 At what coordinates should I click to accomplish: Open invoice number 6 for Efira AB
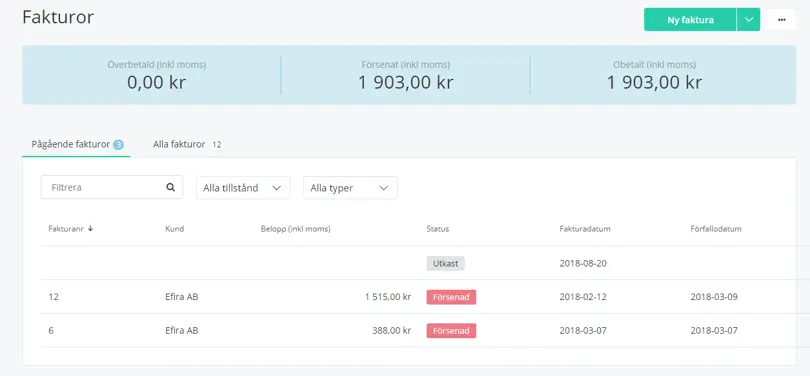click(418, 330)
